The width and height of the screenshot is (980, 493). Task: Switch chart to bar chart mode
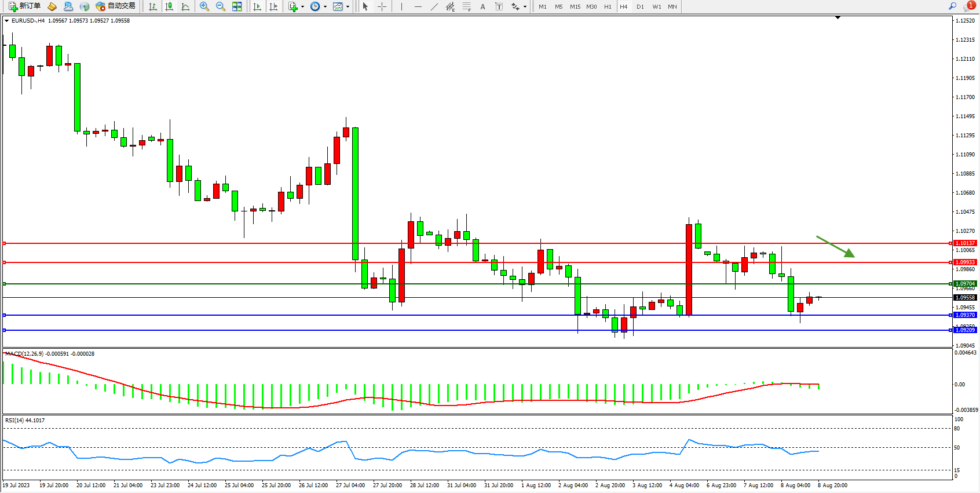point(153,6)
